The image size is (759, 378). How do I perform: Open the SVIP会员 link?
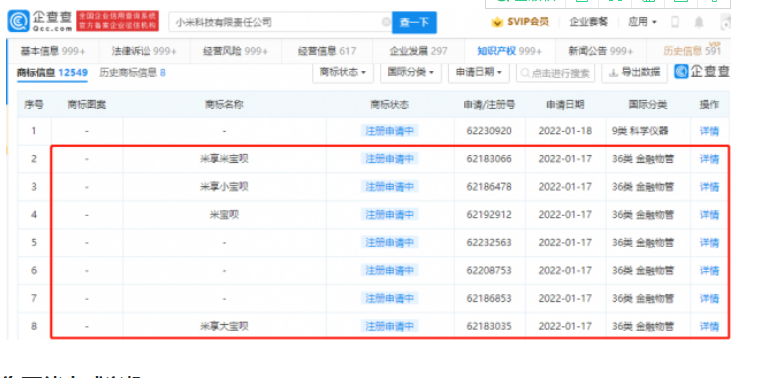(528, 22)
